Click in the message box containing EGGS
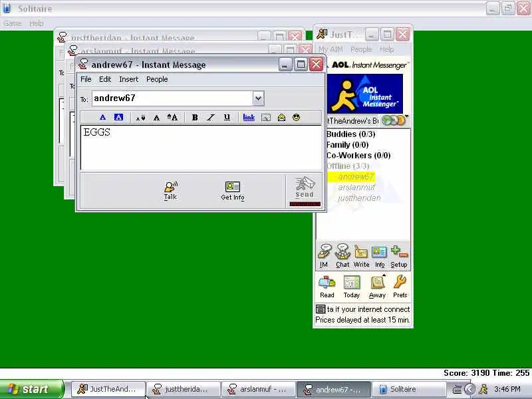The height and width of the screenshot is (399, 532). (201, 148)
